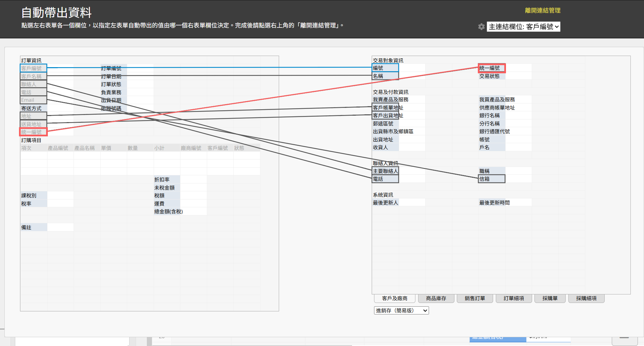Viewport: 644px width, 346px height.
Task: Open the 主連結欄位 dropdown
Action: pos(523,27)
